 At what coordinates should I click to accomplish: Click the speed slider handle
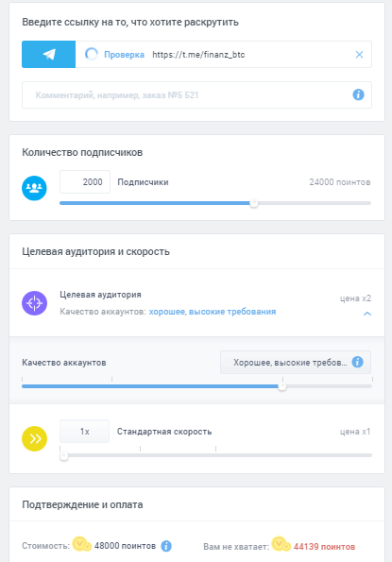coord(64,456)
